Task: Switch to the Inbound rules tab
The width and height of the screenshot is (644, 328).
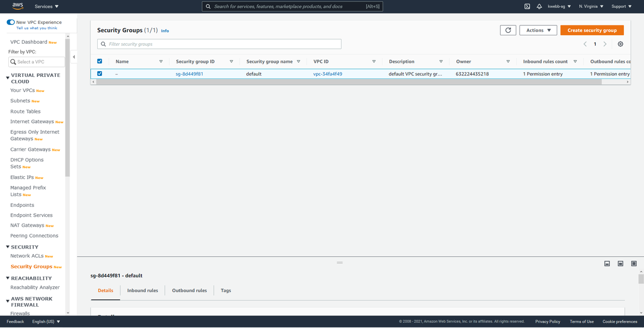Action: (142, 291)
